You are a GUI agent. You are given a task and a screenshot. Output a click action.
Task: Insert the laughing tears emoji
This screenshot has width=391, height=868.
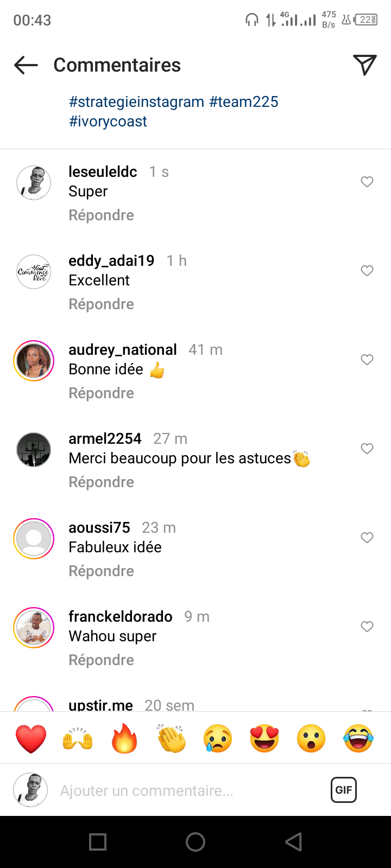click(358, 738)
